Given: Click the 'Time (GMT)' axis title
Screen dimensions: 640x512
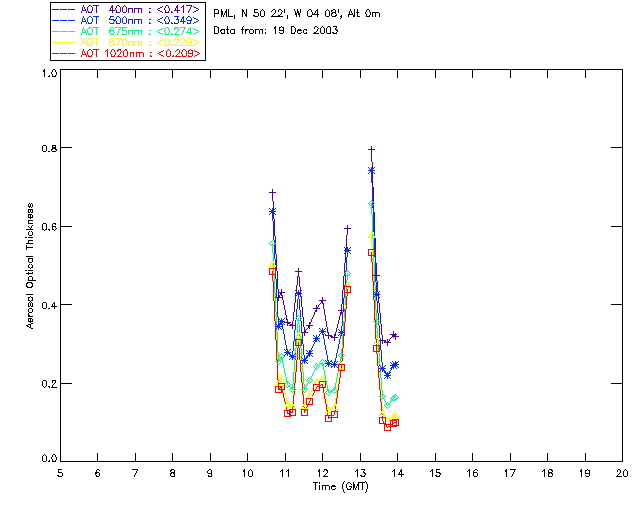Looking at the screenshot, I should click(x=340, y=487).
